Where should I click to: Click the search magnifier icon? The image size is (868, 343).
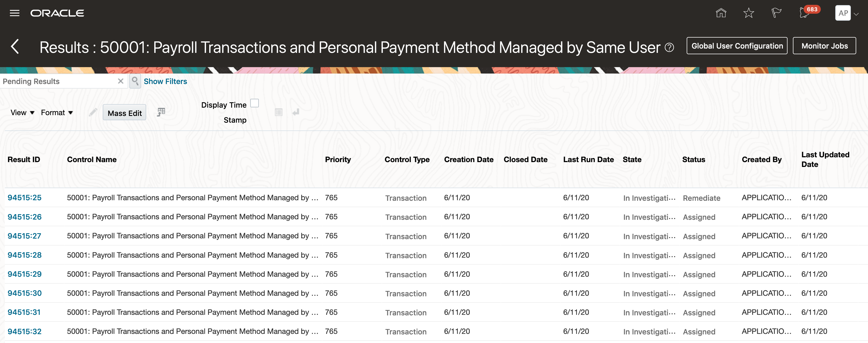tap(135, 81)
